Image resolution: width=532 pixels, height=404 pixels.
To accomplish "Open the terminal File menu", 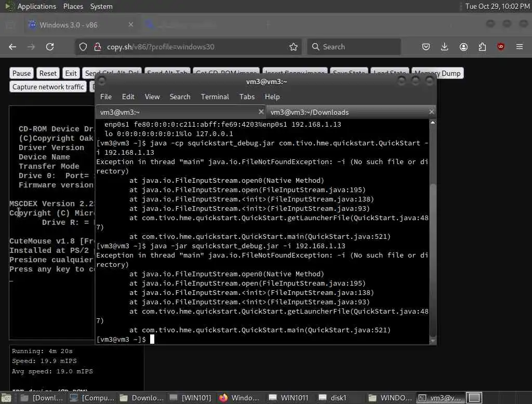I will pos(106,97).
